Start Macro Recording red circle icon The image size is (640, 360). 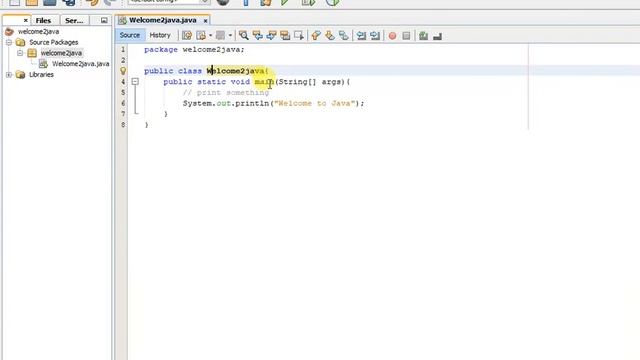[x=392, y=36]
